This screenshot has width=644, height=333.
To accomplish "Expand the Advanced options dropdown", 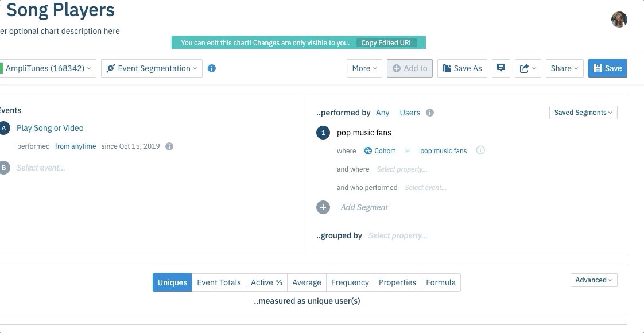I will point(593,280).
